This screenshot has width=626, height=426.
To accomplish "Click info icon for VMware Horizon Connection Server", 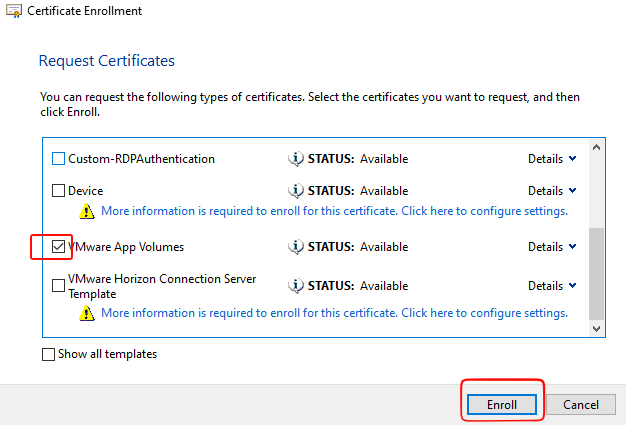I will coord(296,286).
